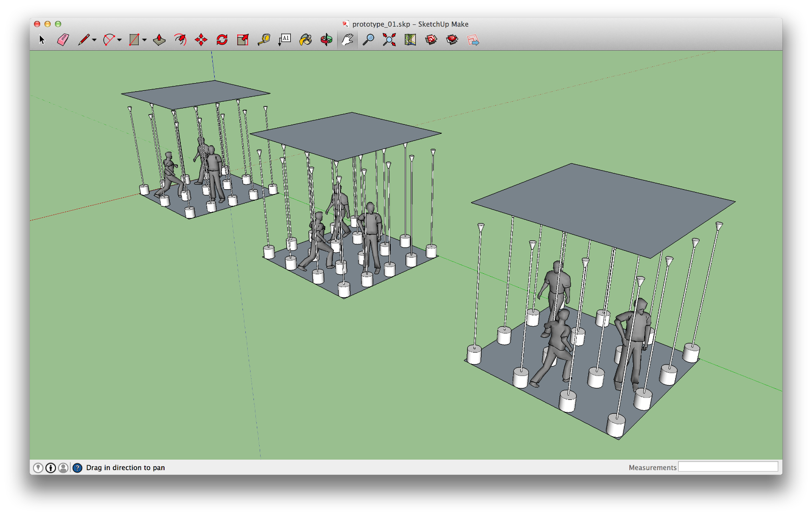The width and height of the screenshot is (812, 516).
Task: Select the arrow Select tool
Action: click(x=42, y=40)
